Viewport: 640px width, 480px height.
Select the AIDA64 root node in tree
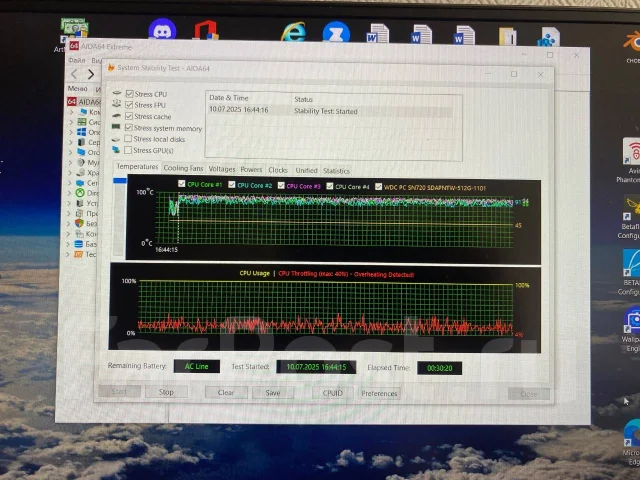[x=84, y=102]
